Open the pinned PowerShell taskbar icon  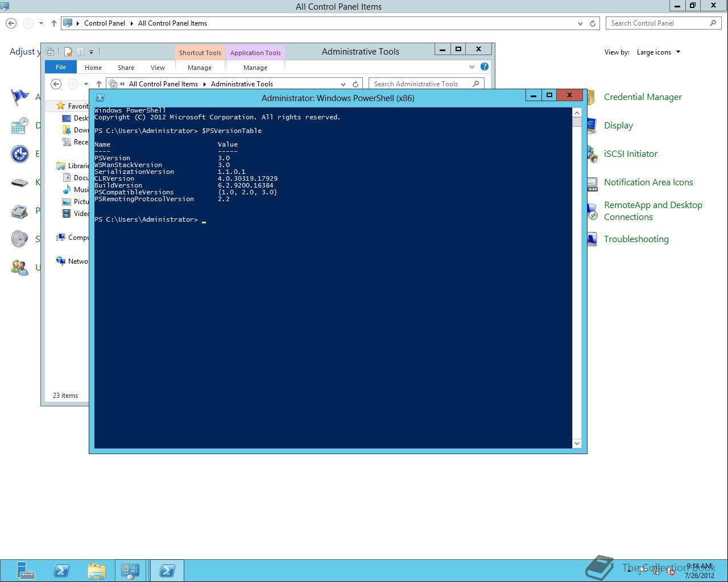pyautogui.click(x=61, y=571)
